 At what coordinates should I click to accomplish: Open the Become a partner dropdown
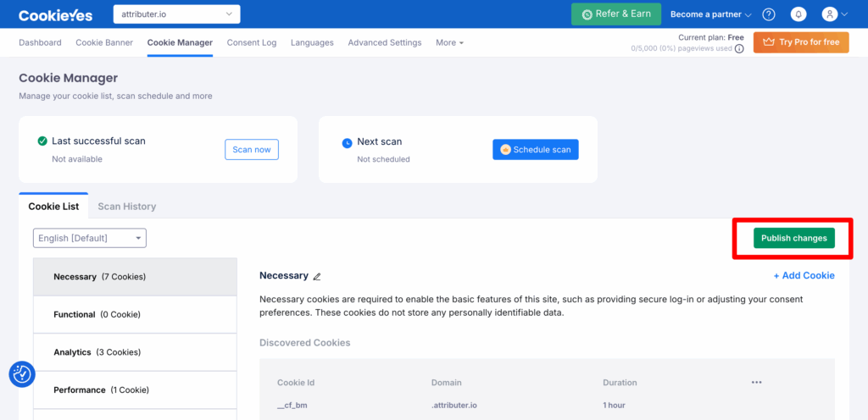pyautogui.click(x=710, y=14)
